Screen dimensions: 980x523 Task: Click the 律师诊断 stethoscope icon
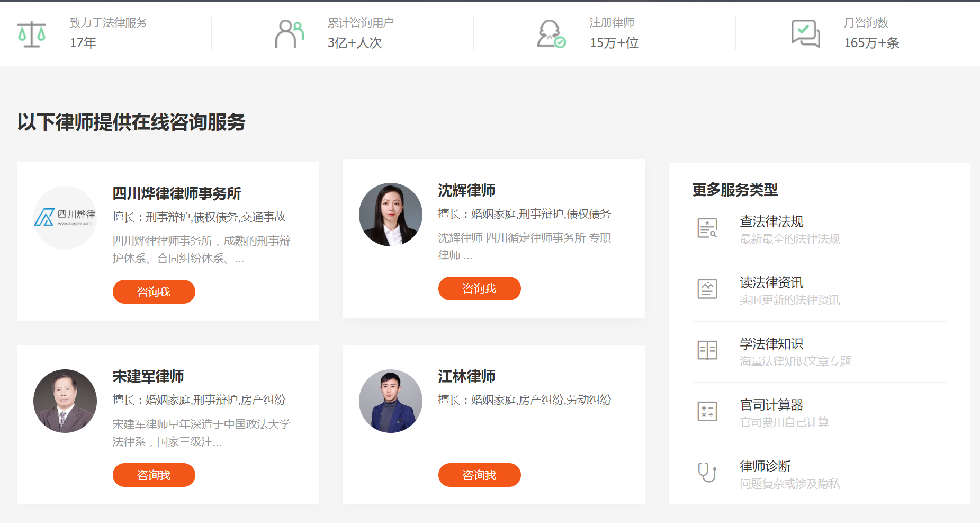707,473
